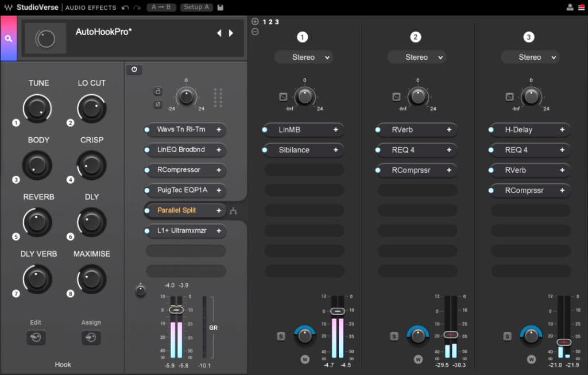Click the A to B compare button

tap(161, 7)
